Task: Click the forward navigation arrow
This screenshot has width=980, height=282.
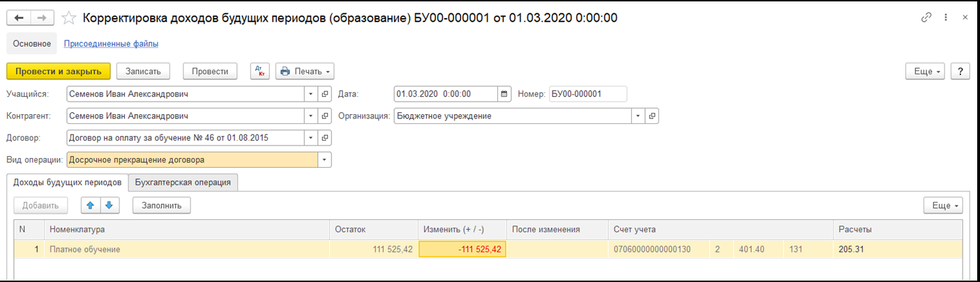Action: pyautogui.click(x=43, y=18)
